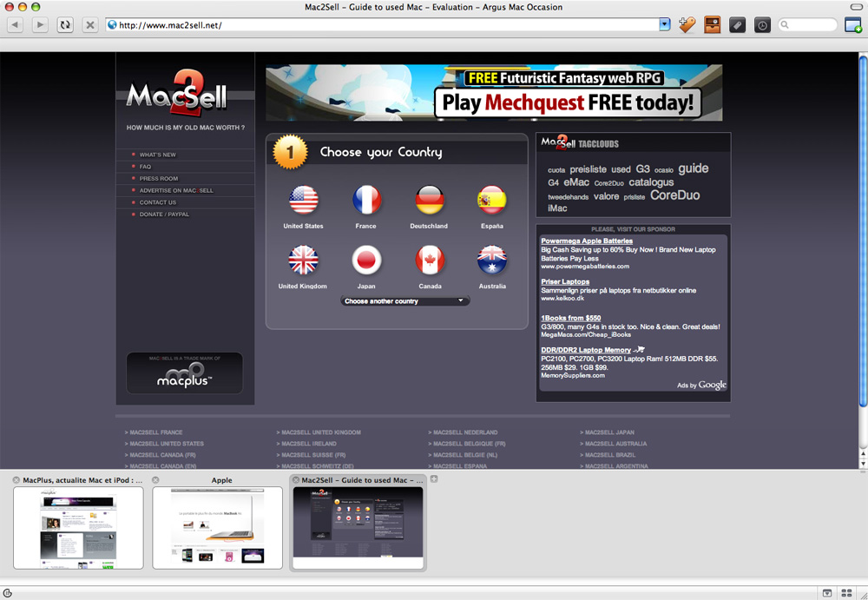Reload the current page

65,25
